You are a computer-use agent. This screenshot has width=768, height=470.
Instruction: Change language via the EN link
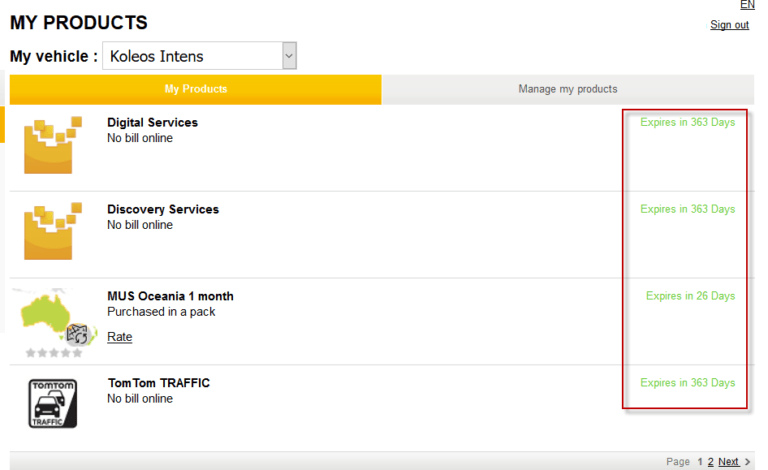tap(747, 5)
